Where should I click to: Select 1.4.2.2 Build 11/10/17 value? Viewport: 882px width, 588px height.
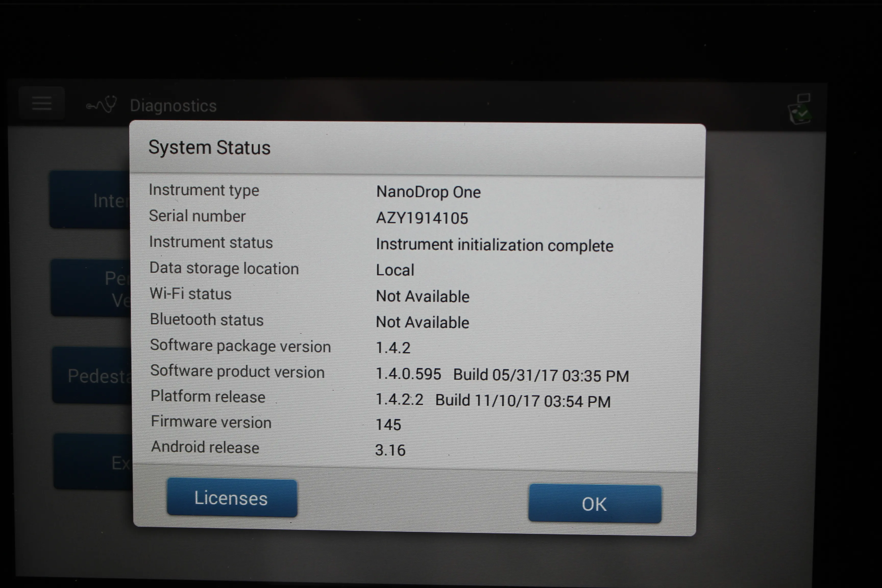[493, 400]
